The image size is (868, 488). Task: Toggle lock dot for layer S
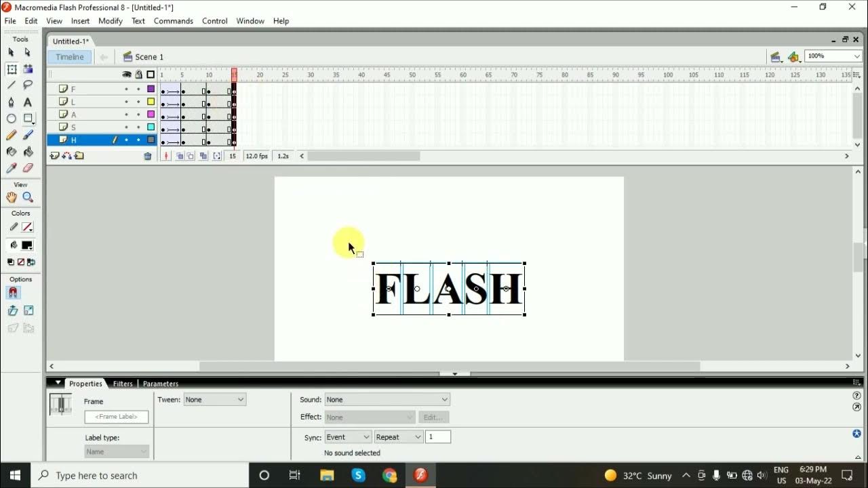(x=138, y=127)
